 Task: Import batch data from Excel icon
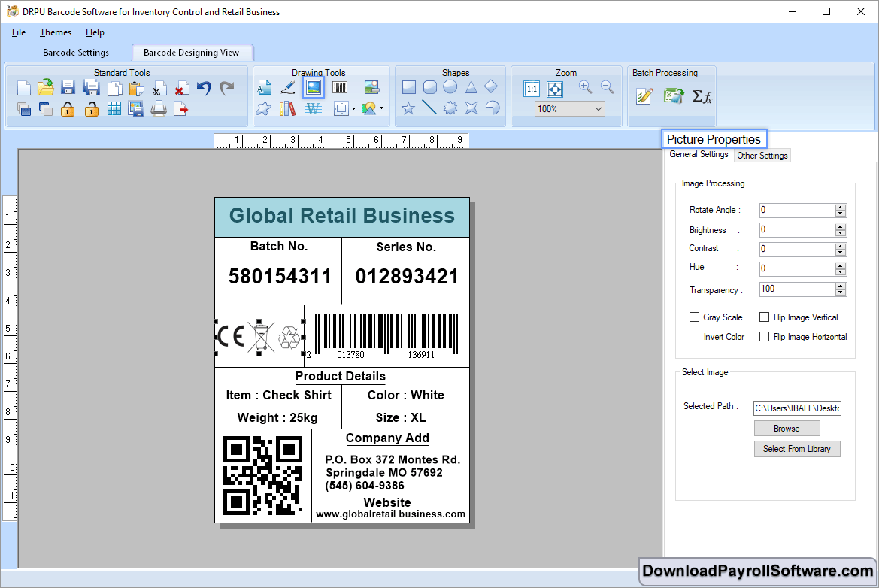click(674, 96)
